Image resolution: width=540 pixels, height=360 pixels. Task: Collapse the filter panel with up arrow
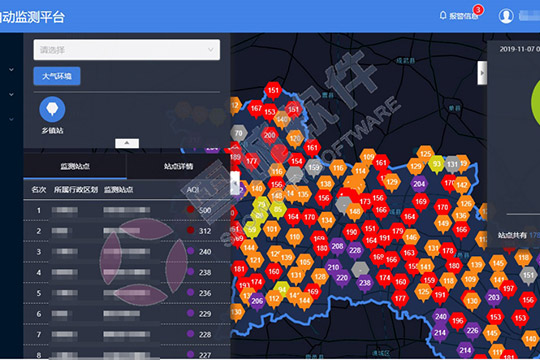click(x=127, y=143)
